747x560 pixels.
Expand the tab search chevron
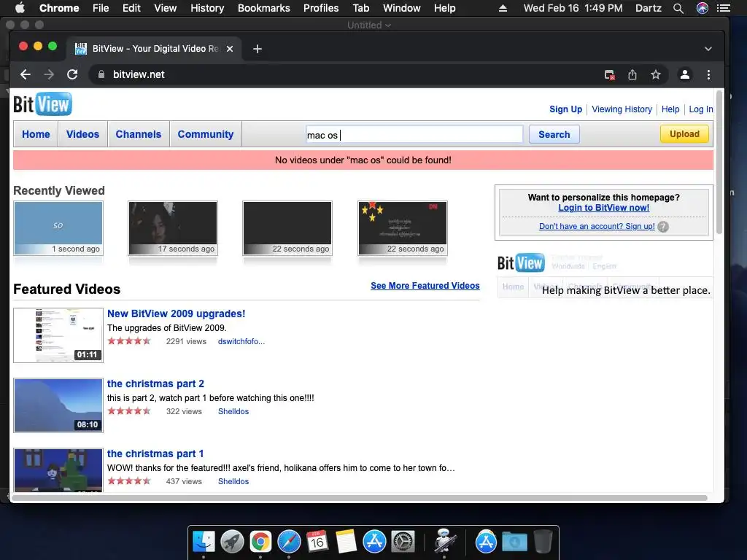[x=708, y=49]
